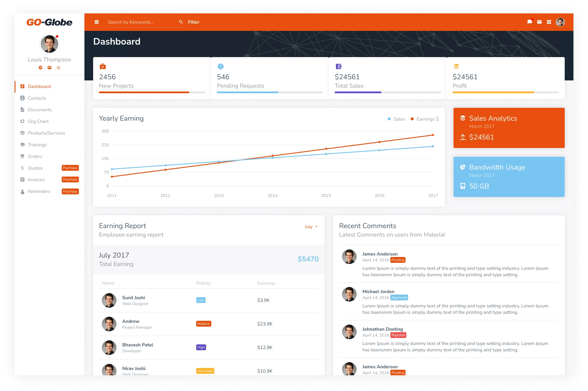
Task: Click the Purchase badge next to Quotes
Action: point(70,168)
